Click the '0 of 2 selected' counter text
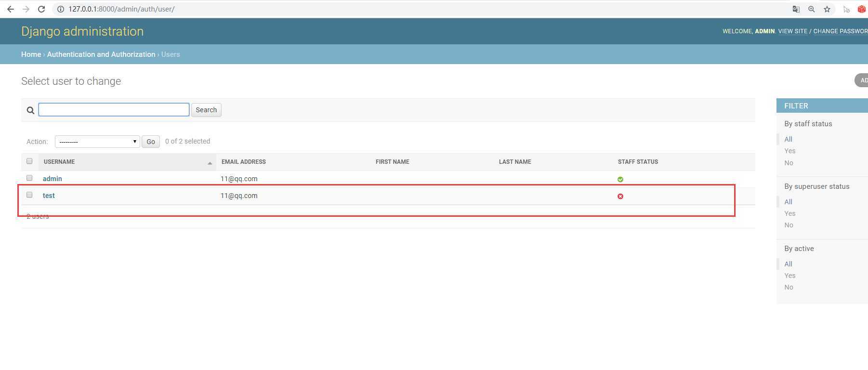868x370 pixels. 187,141
